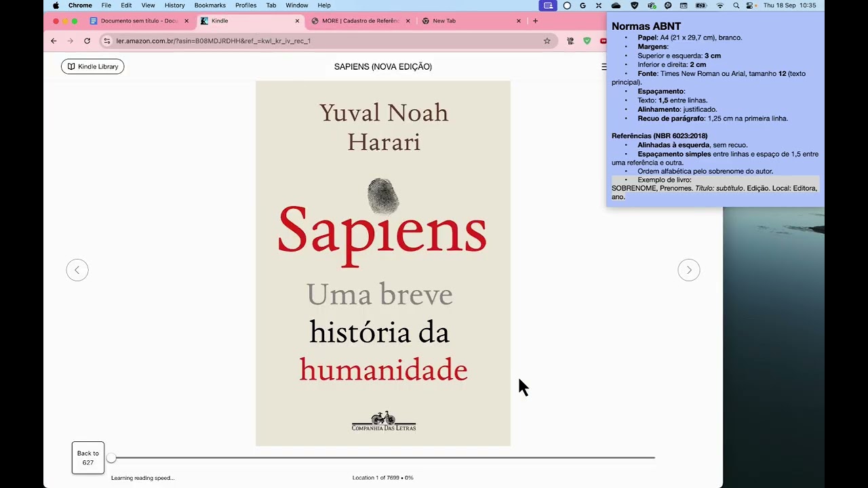
Task: Click the highlighted screen-sharing menu bar icon
Action: (x=548, y=5)
